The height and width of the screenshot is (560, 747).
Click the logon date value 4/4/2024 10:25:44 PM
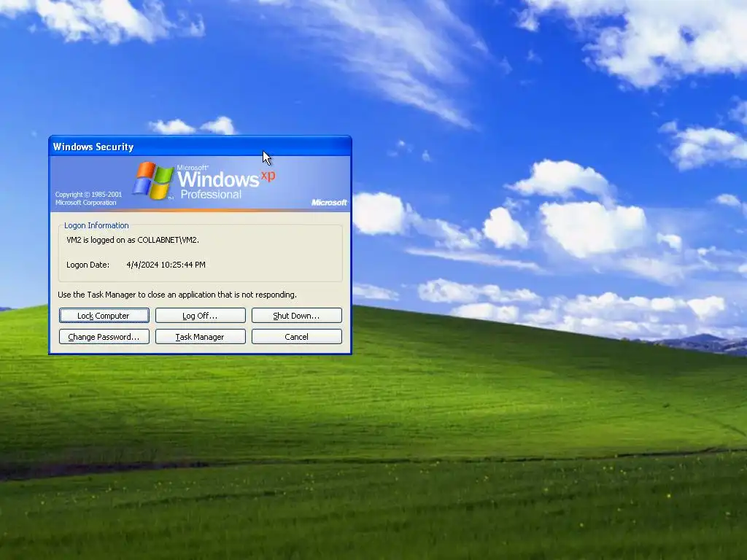coord(166,265)
